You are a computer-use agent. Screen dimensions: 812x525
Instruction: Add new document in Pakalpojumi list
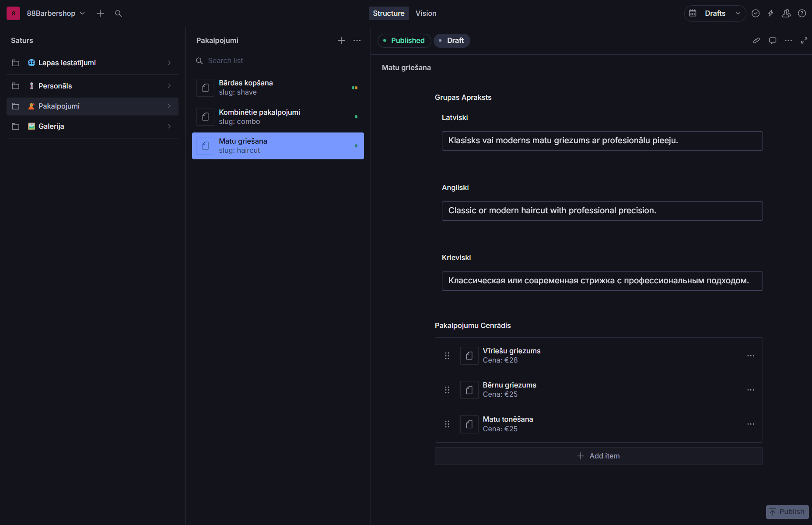click(x=341, y=40)
